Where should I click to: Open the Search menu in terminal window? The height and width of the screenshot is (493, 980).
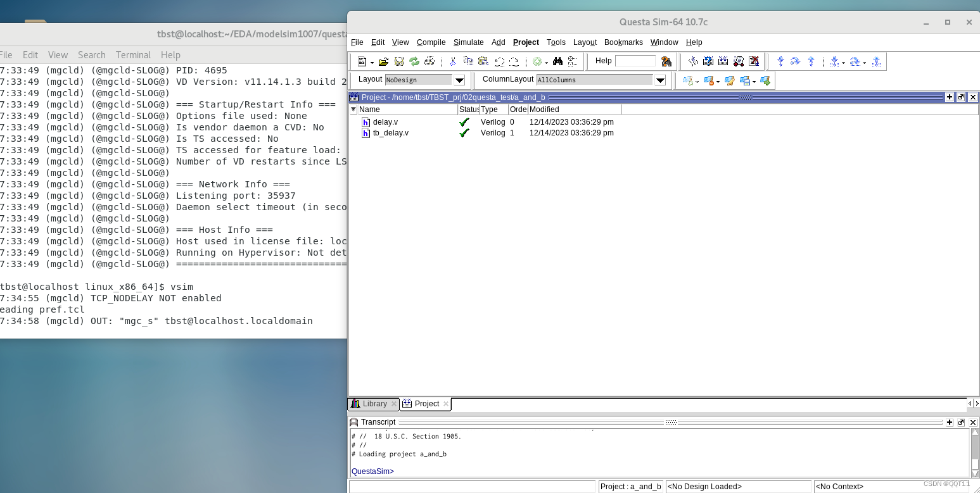92,55
